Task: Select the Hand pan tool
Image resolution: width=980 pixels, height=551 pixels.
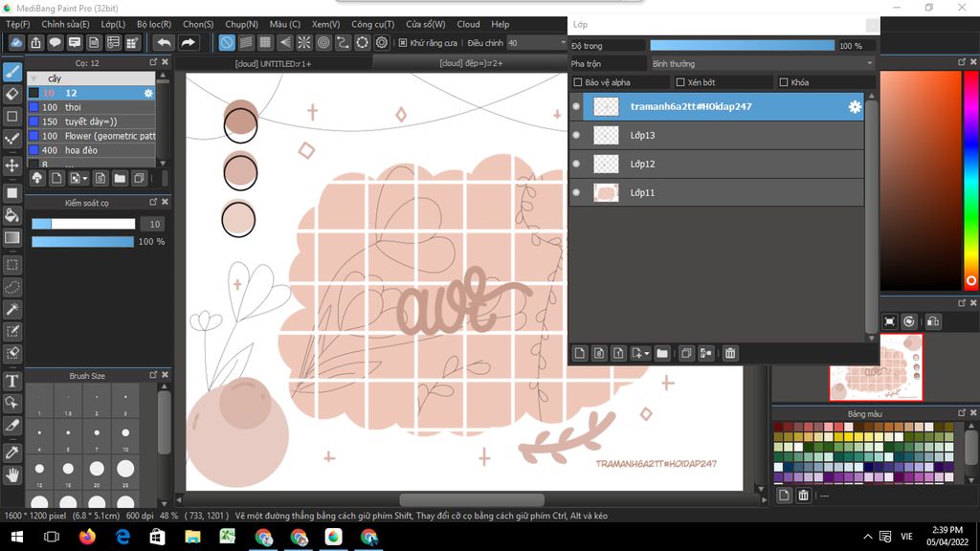Action: click(12, 475)
